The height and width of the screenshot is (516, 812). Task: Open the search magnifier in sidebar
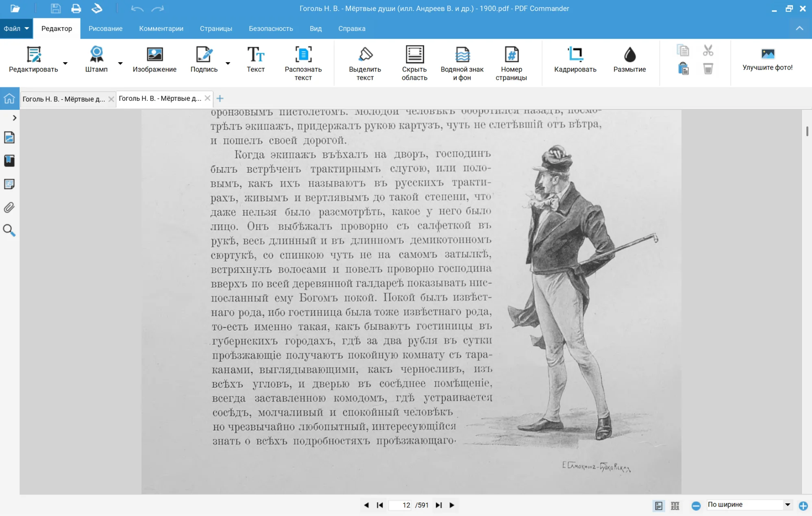point(9,231)
